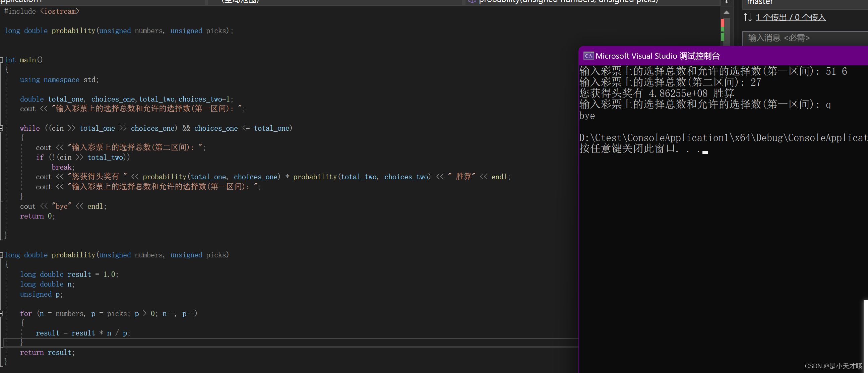
Task: Open the outgoing/incoming commits link
Action: pyautogui.click(x=790, y=17)
